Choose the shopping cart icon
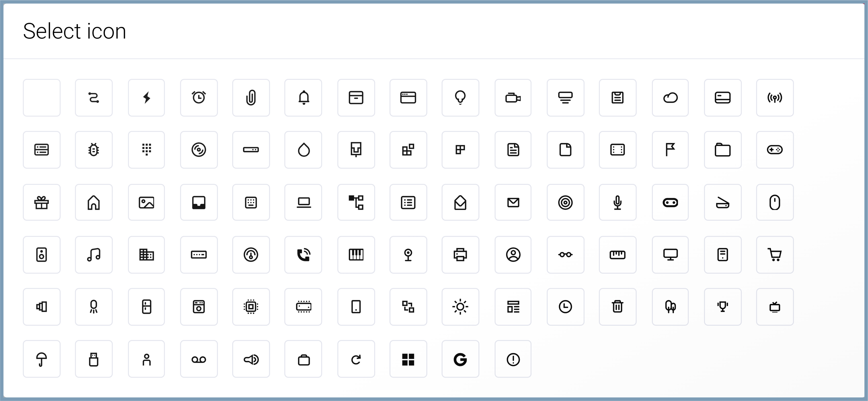 [775, 255]
